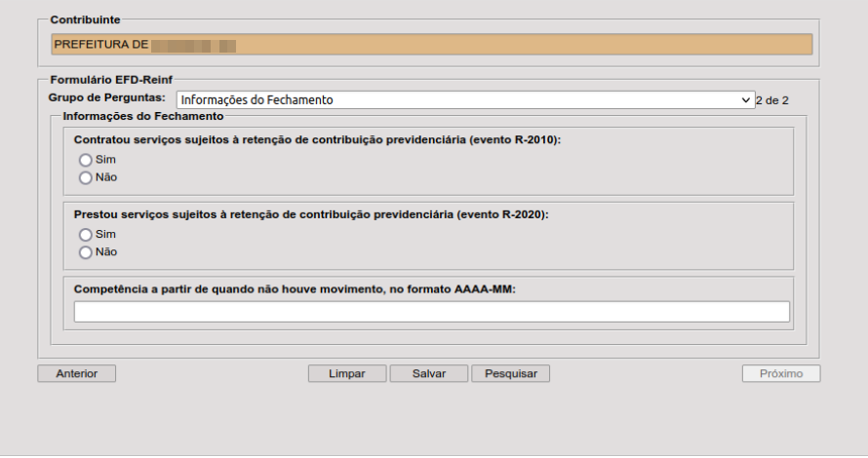Save the form using Salvar
The height and width of the screenshot is (458, 868).
tap(429, 373)
